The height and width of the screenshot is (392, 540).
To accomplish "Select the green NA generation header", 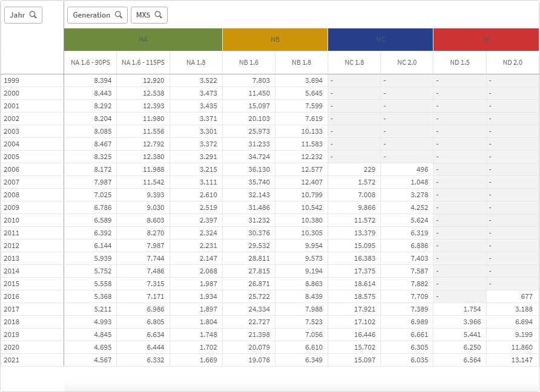I will pyautogui.click(x=143, y=39).
